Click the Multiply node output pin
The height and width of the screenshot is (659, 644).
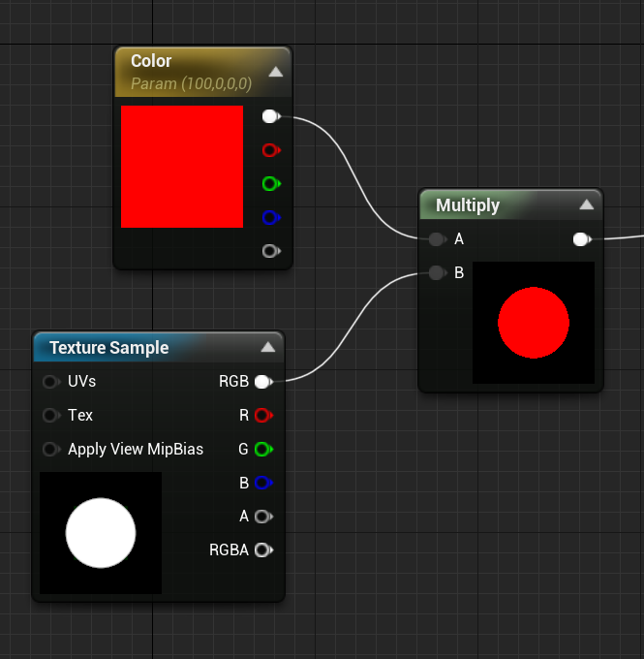[582, 239]
